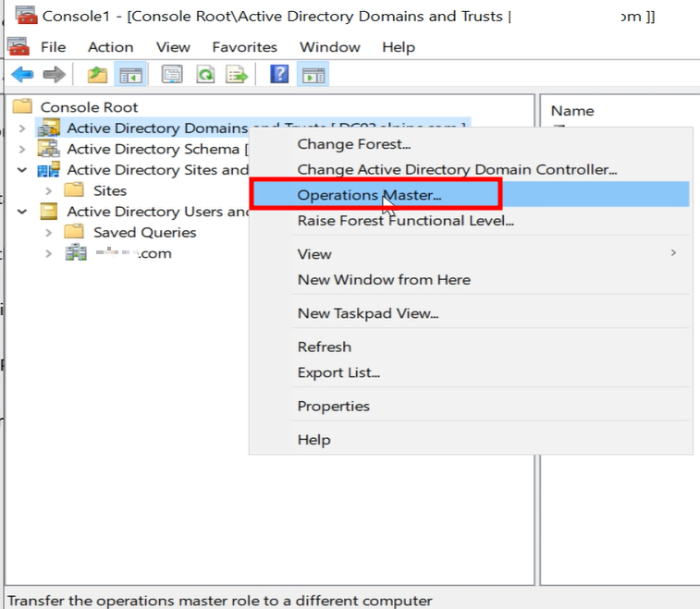The image size is (700, 609).
Task: Select Saved Queries tree item label
Action: 144,232
